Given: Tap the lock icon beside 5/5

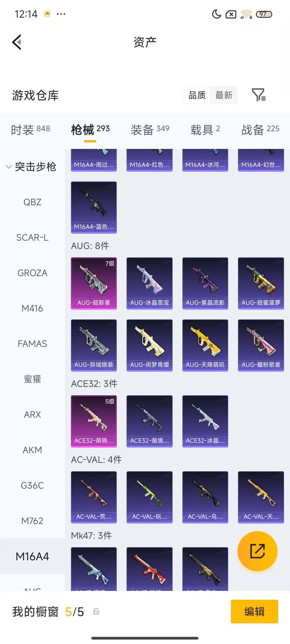Looking at the screenshot, I should (96, 612).
